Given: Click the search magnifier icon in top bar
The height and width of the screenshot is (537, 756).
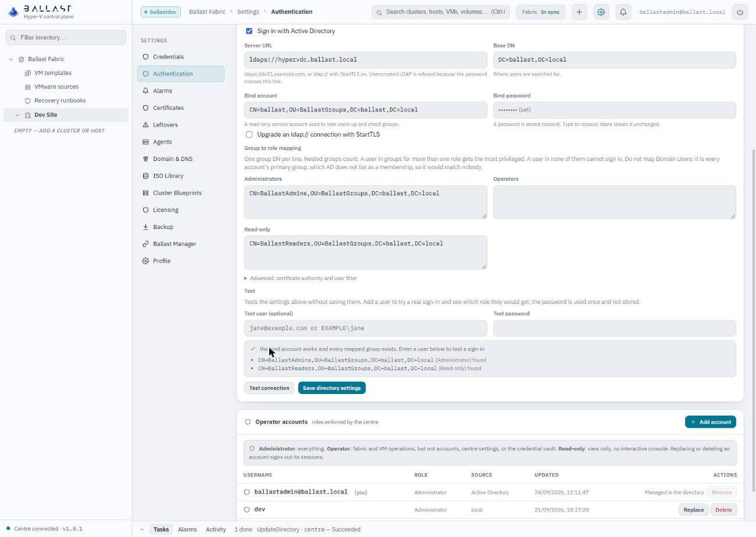Looking at the screenshot, I should pos(380,12).
